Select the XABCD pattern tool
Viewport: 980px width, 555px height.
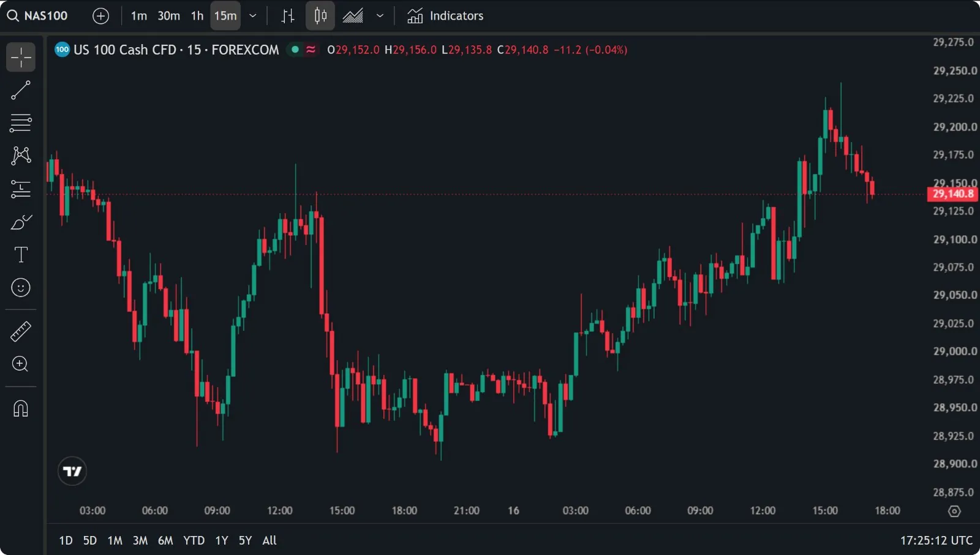click(21, 156)
